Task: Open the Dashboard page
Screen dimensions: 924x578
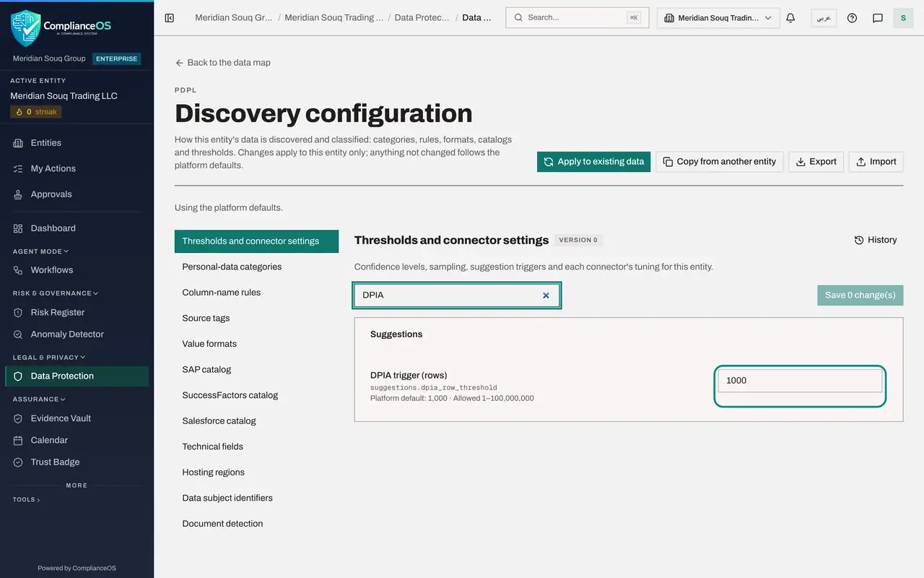Action: coord(77,228)
